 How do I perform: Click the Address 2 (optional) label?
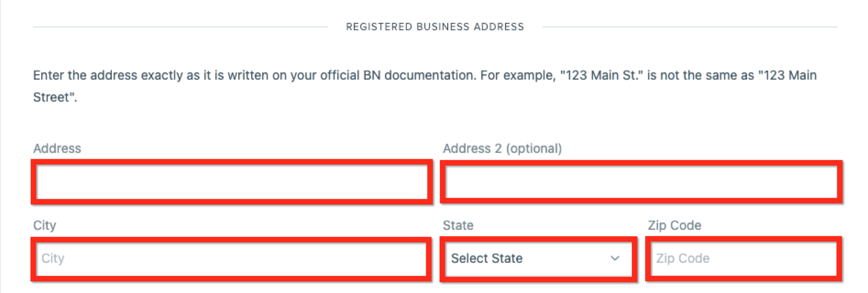click(502, 148)
